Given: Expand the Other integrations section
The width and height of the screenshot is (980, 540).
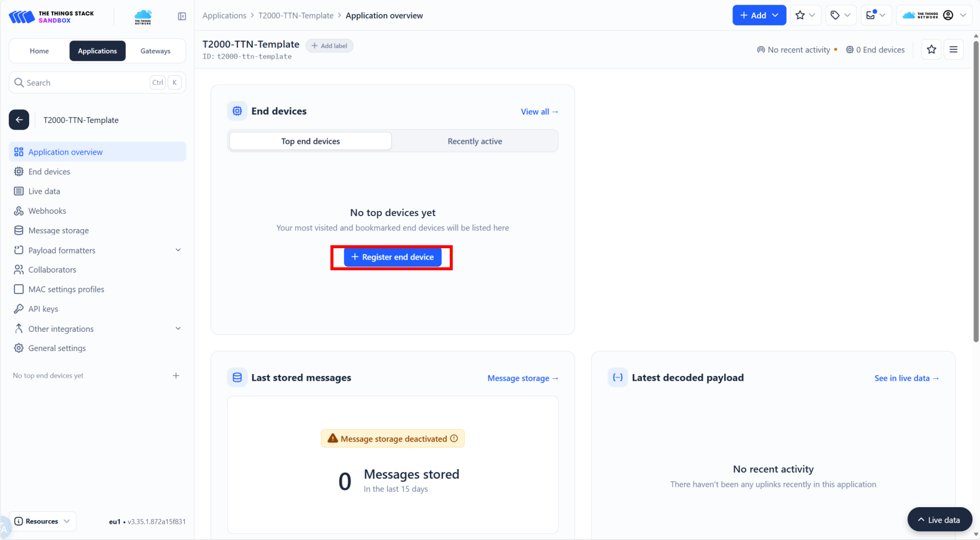Looking at the screenshot, I should pyautogui.click(x=178, y=329).
